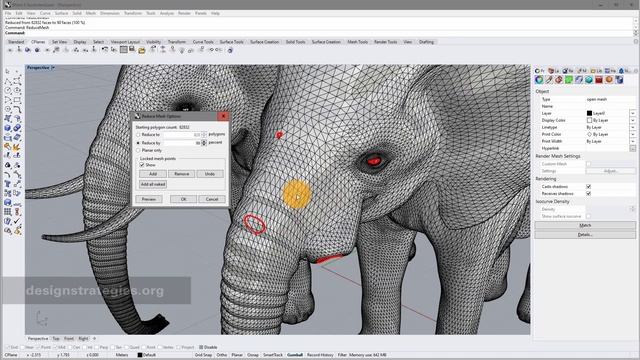The width and height of the screenshot is (640, 360).
Task: Toggle the 'Cen' osnap checkbox
Action: pyautogui.click(x=70, y=347)
